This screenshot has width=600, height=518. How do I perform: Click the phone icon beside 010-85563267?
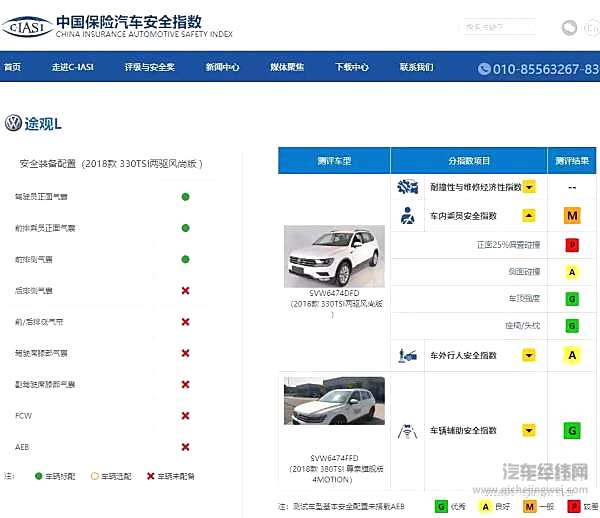[484, 69]
